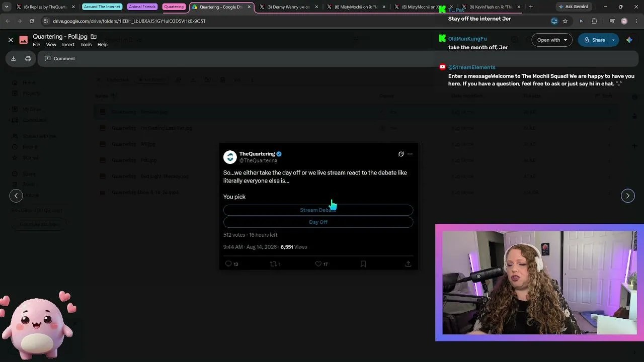Select the Day Off poll option
This screenshot has height=362, width=644.
point(318,222)
